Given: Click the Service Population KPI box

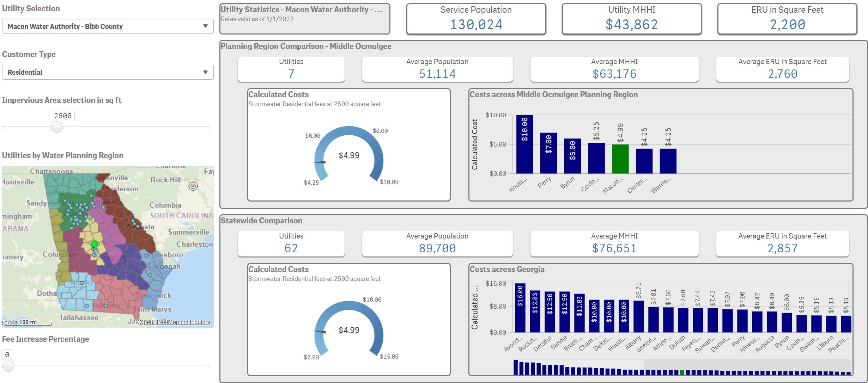Looking at the screenshot, I should click(x=476, y=19).
